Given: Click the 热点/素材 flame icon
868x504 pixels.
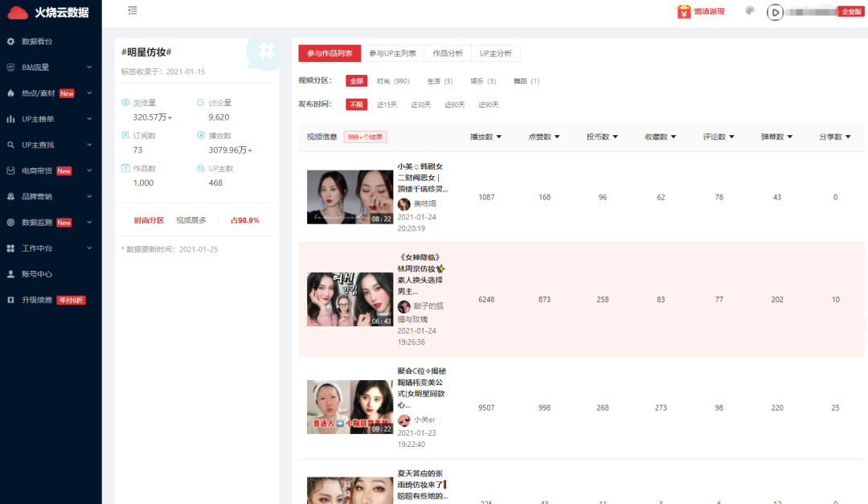Looking at the screenshot, I should tap(10, 93).
